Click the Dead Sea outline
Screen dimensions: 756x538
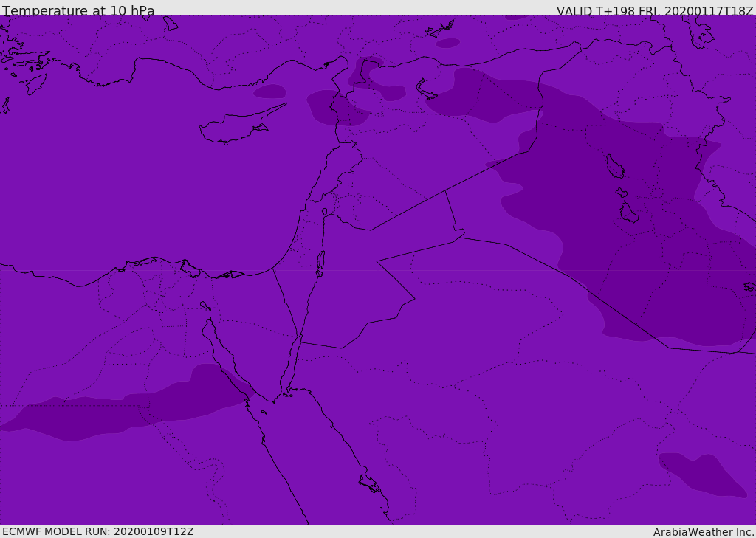click(320, 263)
